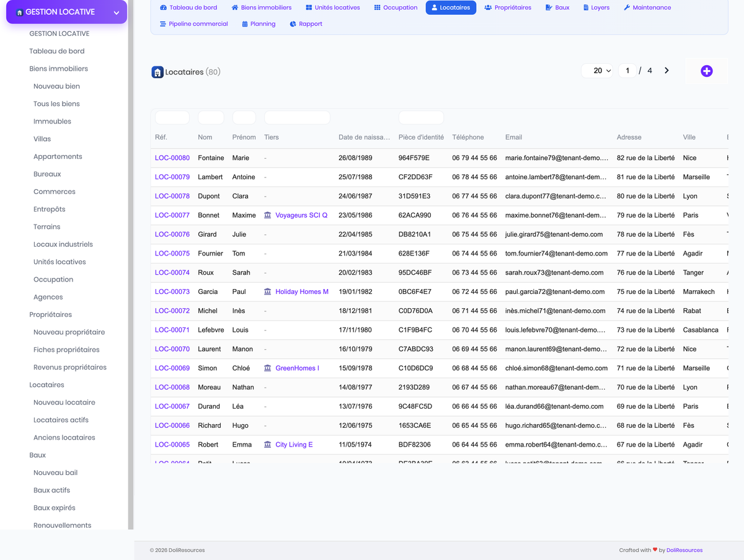Select Locaux industriels in the sidebar
Image resolution: width=744 pixels, height=560 pixels.
(63, 244)
